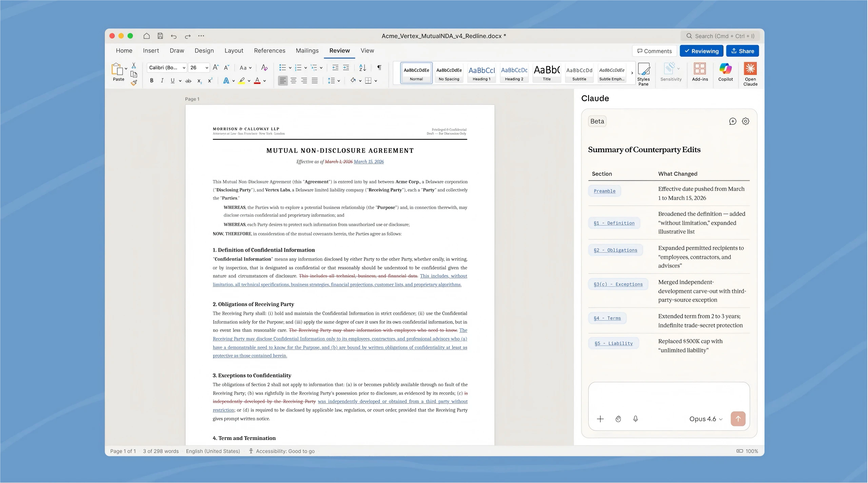
Task: Click the microphone icon in Claude input
Action: point(635,419)
